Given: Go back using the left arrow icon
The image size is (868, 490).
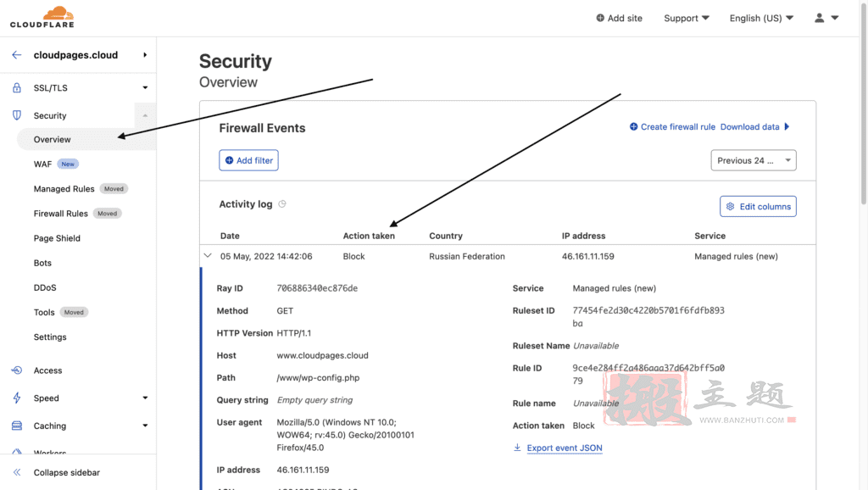Looking at the screenshot, I should click(x=17, y=55).
